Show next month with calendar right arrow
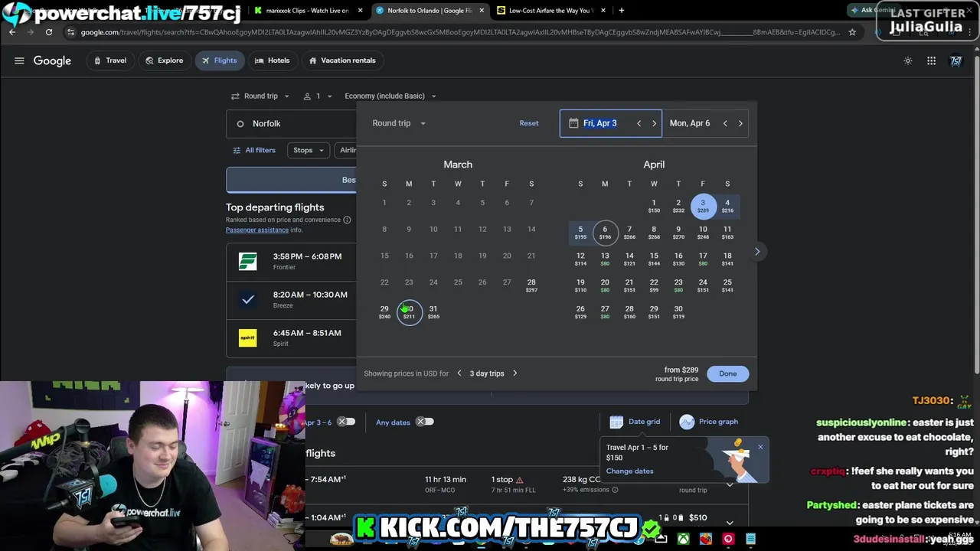The height and width of the screenshot is (551, 980). pyautogui.click(x=757, y=251)
